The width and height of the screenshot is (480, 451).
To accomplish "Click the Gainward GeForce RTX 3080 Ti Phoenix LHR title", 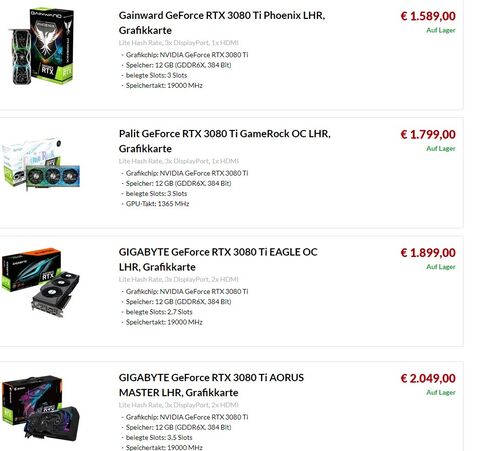I will pyautogui.click(x=222, y=23).
